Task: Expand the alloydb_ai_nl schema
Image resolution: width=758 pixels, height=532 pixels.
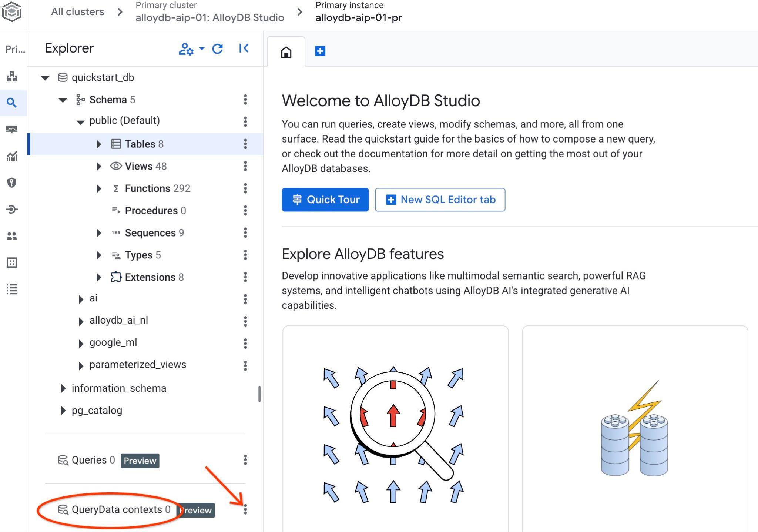Action: (x=81, y=321)
